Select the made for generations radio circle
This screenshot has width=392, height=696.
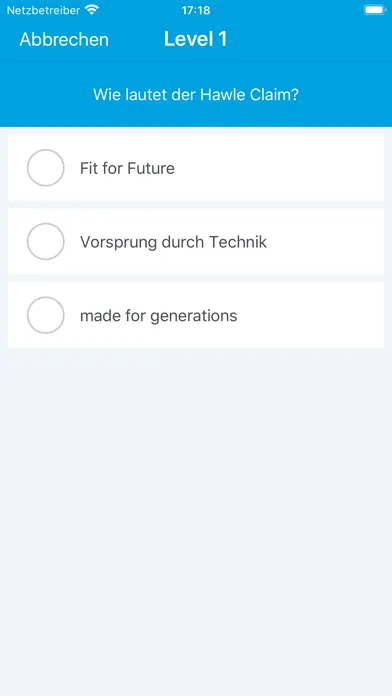pyautogui.click(x=46, y=315)
